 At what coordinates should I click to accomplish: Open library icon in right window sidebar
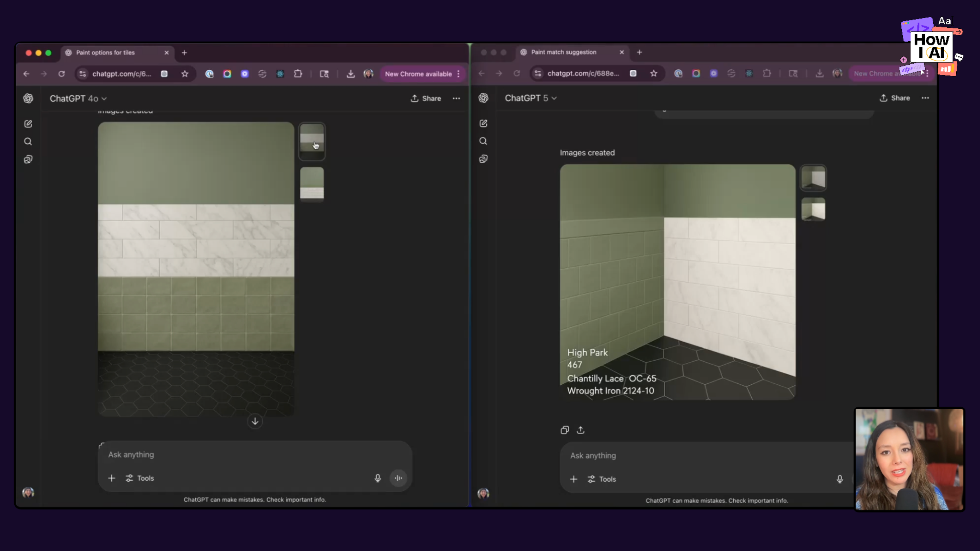click(483, 159)
